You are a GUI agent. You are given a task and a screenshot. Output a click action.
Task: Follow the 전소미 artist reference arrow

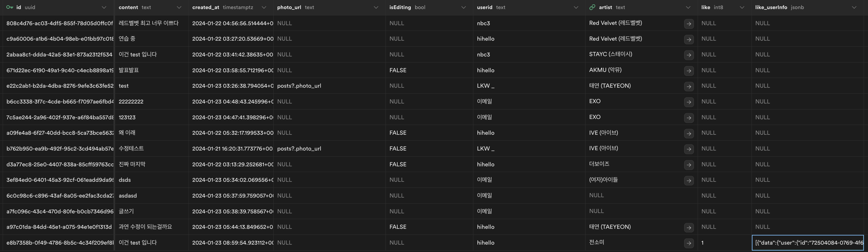pos(689,243)
